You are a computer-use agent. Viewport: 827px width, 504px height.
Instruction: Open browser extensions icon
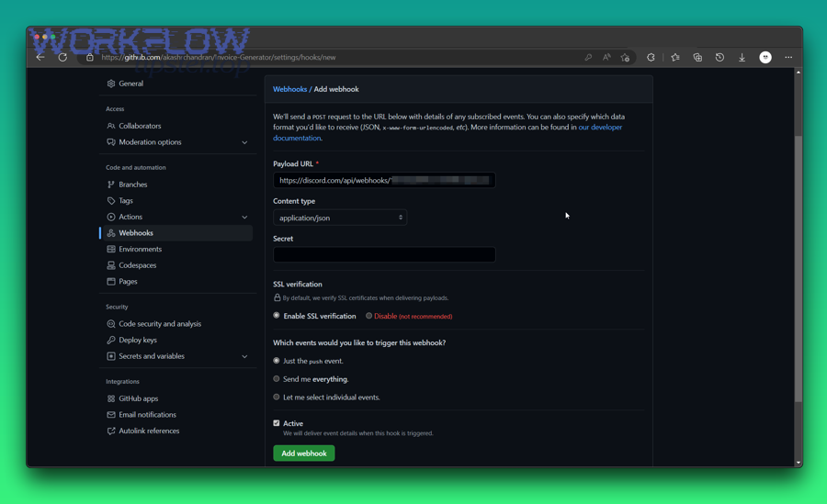pos(651,57)
